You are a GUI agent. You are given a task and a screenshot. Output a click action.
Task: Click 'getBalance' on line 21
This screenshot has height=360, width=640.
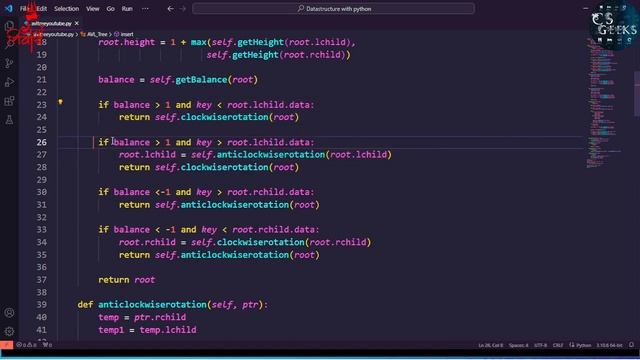point(201,80)
